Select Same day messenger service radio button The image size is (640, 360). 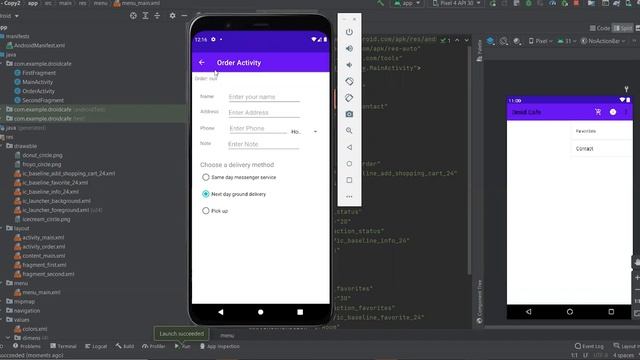(206, 177)
